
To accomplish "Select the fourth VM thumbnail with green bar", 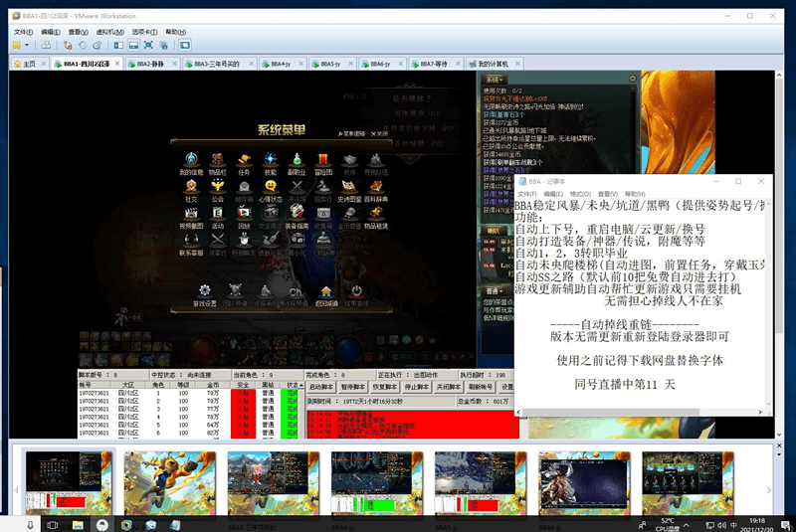I will coord(377,484).
